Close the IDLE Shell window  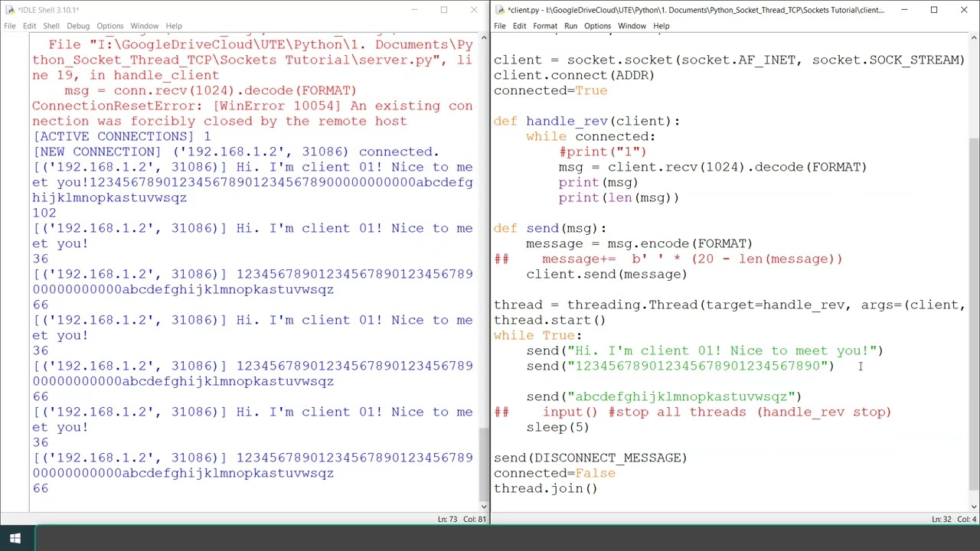coord(474,10)
